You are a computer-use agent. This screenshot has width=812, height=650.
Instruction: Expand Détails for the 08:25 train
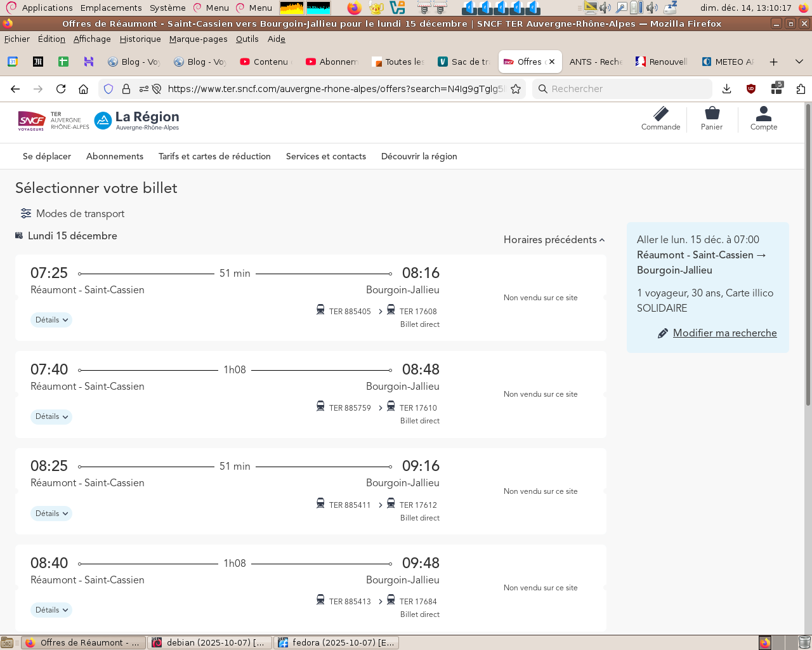click(51, 514)
